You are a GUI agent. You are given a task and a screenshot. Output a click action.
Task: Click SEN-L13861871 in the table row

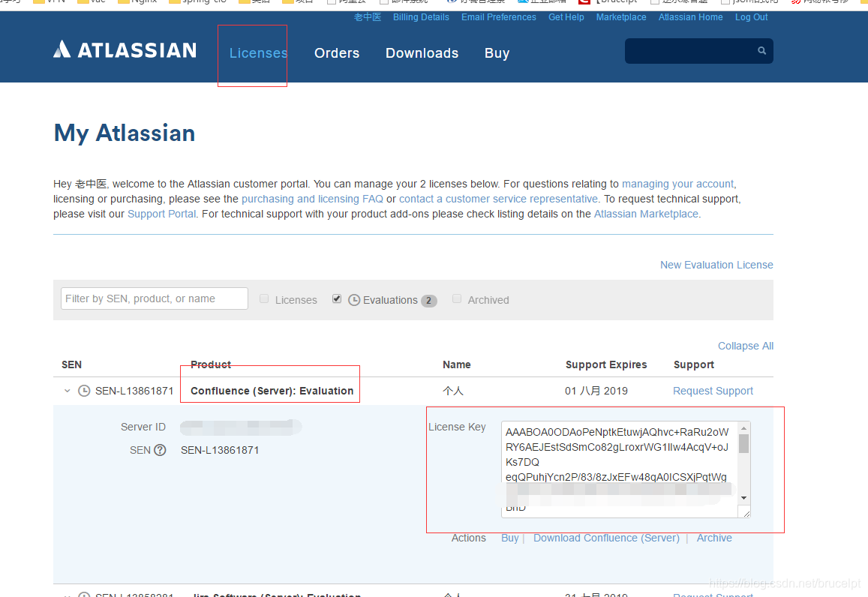(x=134, y=391)
